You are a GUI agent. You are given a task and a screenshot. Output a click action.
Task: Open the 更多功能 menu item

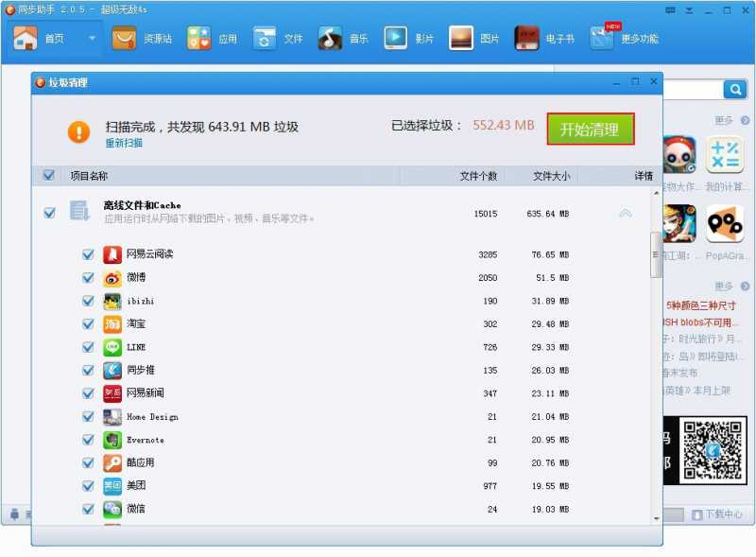[x=625, y=38]
